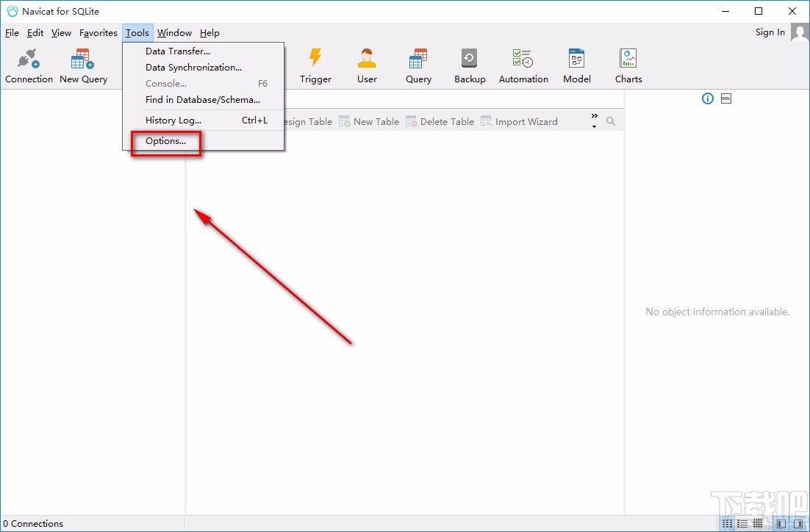The height and width of the screenshot is (532, 810).
Task: Click the Sign In link
Action: click(770, 32)
